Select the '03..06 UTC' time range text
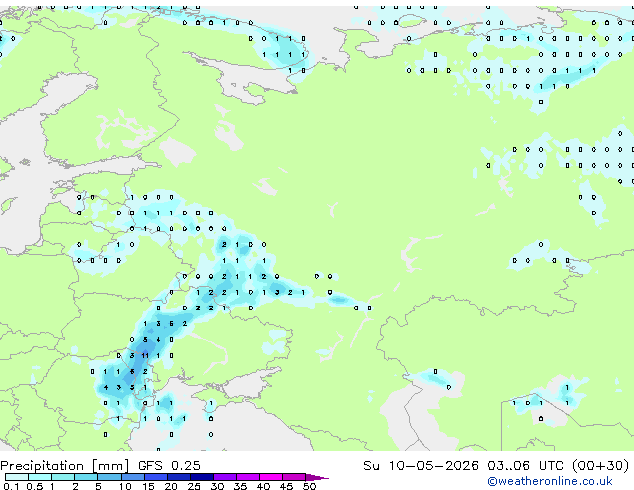This screenshot has width=634, height=490. (x=525, y=466)
